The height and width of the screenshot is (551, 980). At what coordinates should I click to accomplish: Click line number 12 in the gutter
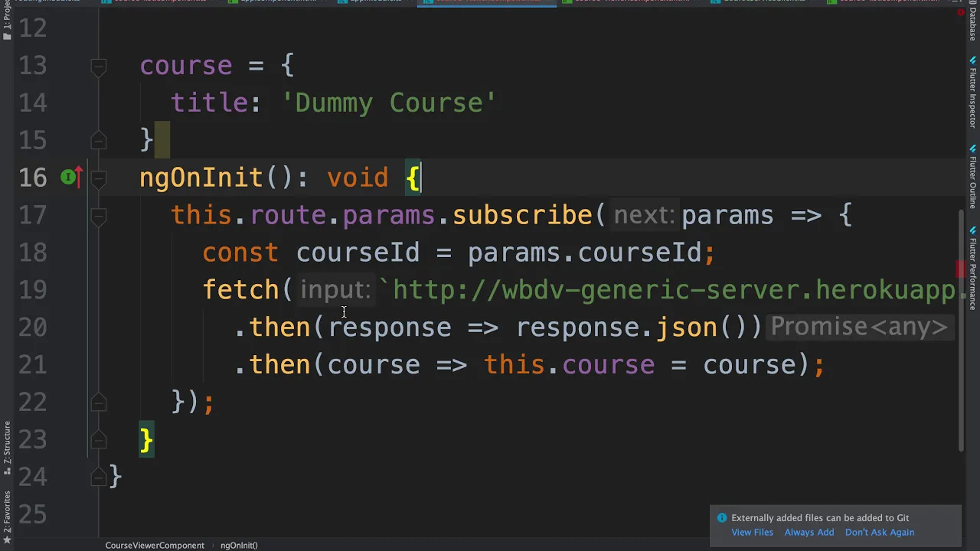pos(32,28)
